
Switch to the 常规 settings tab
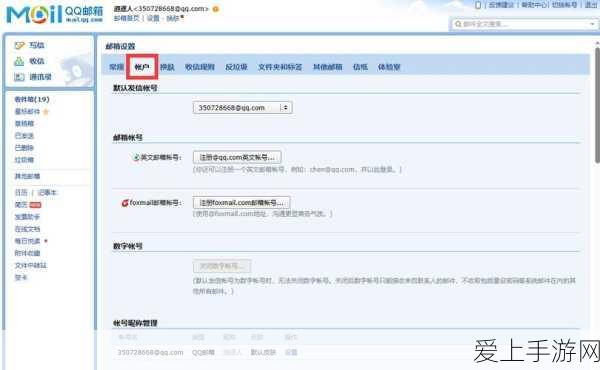pos(116,67)
